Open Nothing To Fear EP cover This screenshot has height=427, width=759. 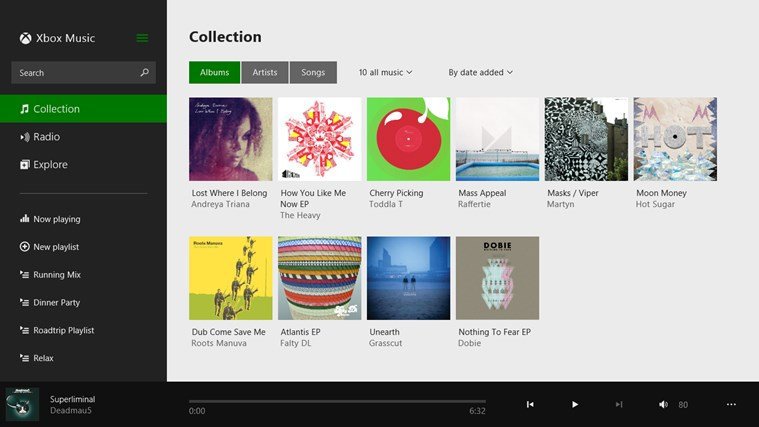[497, 278]
